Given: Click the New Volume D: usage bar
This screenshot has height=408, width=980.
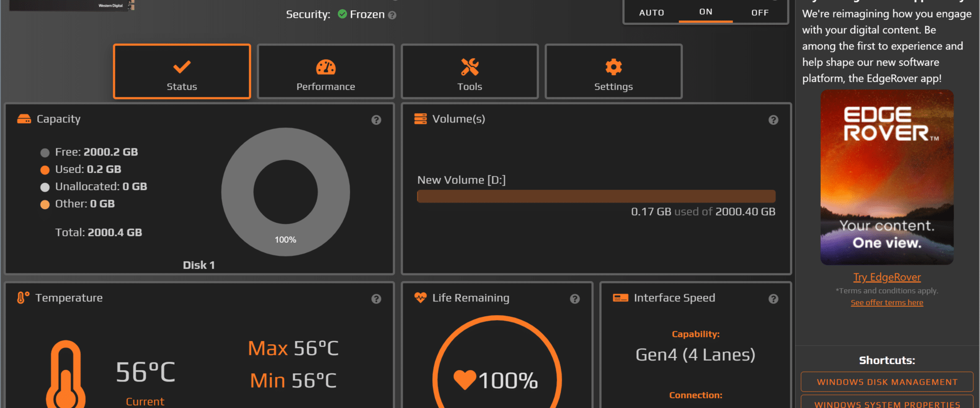Looking at the screenshot, I should (x=596, y=196).
